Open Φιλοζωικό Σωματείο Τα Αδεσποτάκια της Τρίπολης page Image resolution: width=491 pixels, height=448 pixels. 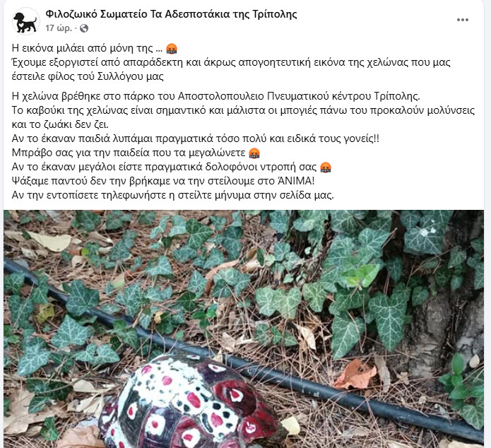[x=171, y=14]
